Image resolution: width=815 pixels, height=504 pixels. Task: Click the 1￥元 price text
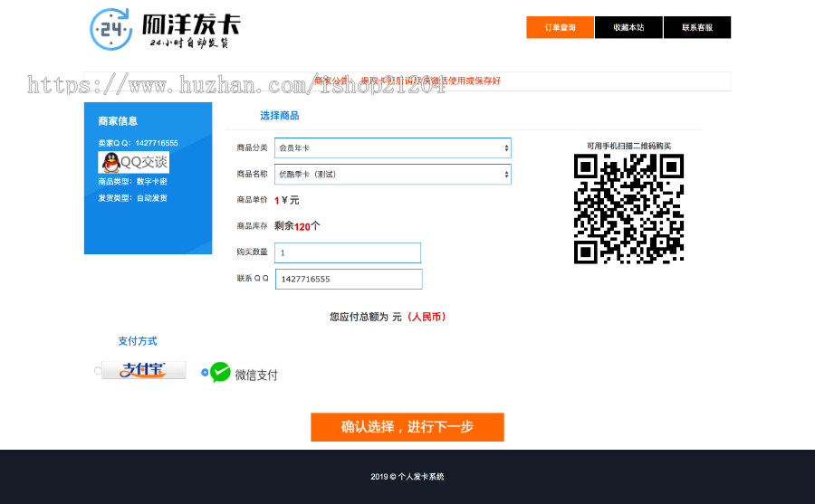click(287, 200)
